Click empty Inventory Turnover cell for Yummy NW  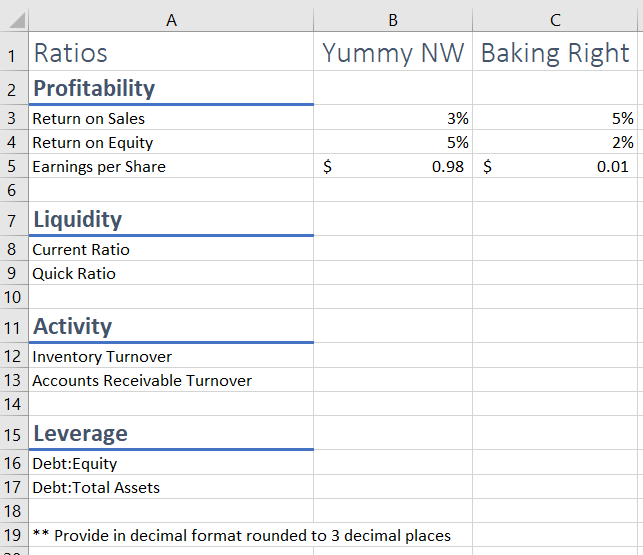click(x=393, y=356)
